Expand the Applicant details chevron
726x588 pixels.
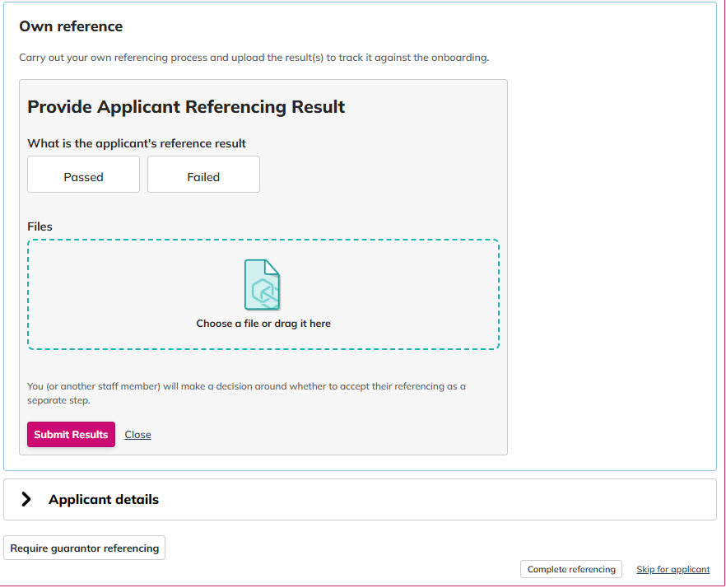pos(26,499)
